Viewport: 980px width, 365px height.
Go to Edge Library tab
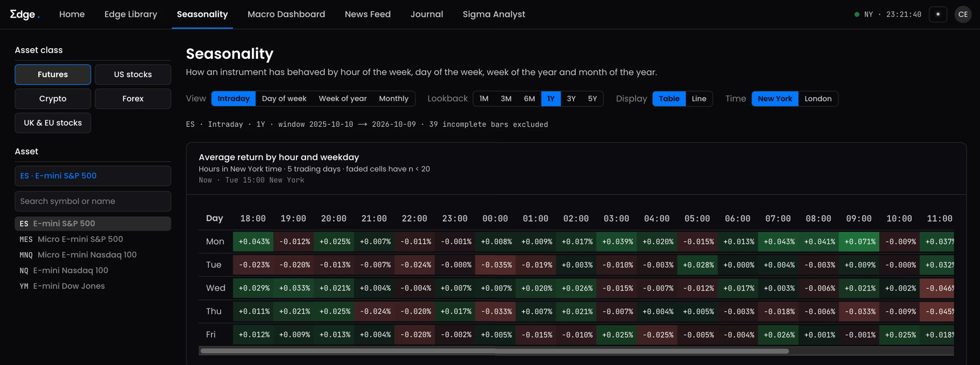coord(131,14)
